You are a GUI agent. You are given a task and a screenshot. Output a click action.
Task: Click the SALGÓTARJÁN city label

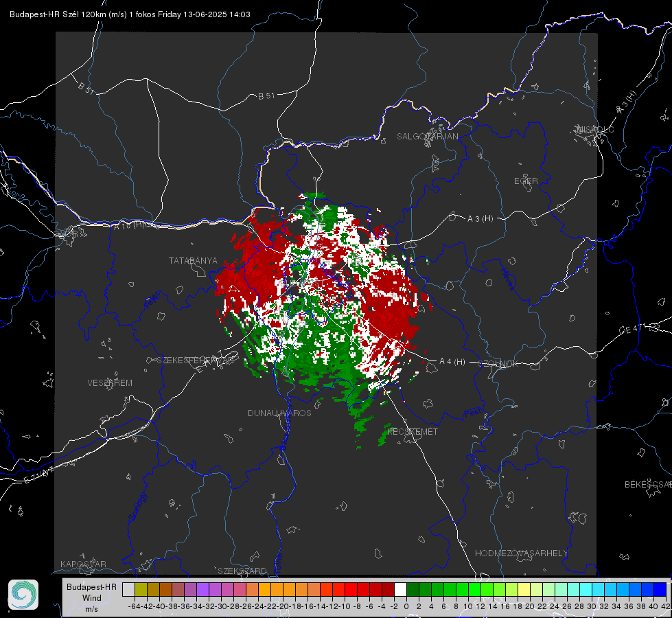click(x=427, y=137)
